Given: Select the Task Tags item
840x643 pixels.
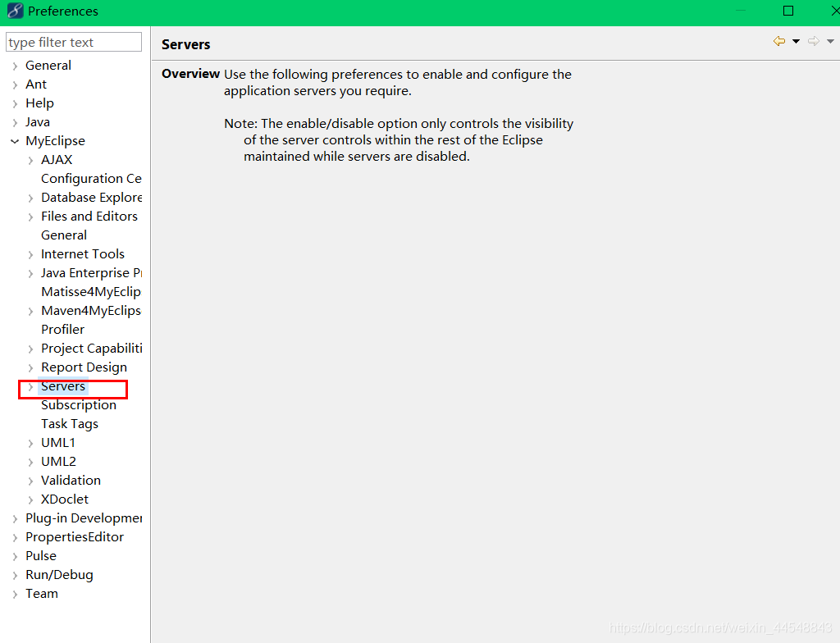Looking at the screenshot, I should click(70, 424).
